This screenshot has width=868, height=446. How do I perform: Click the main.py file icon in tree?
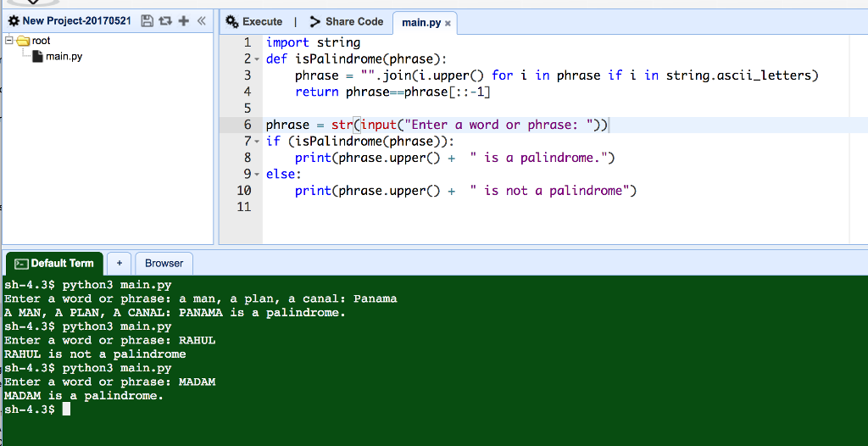[36, 57]
